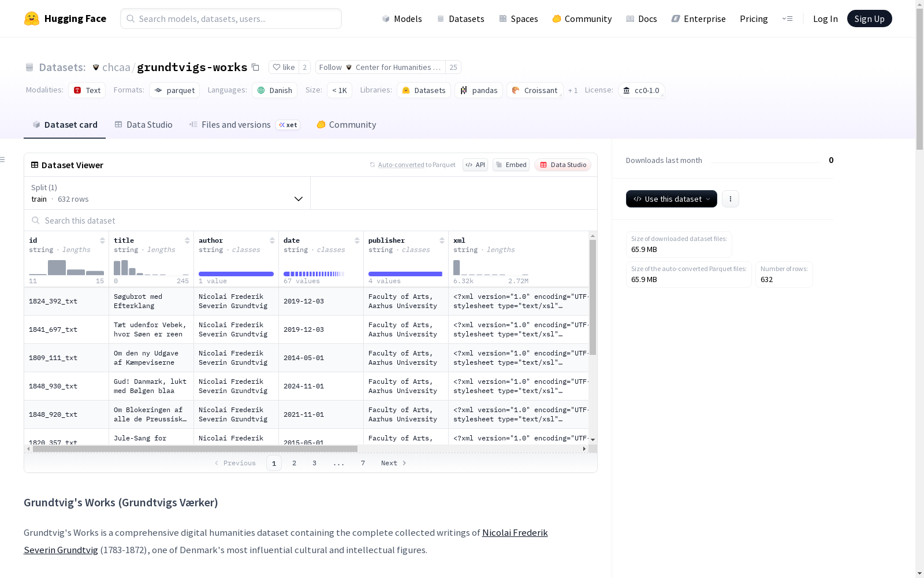Sort the publisher column via arrows
The width and height of the screenshot is (924, 578).
pos(442,240)
